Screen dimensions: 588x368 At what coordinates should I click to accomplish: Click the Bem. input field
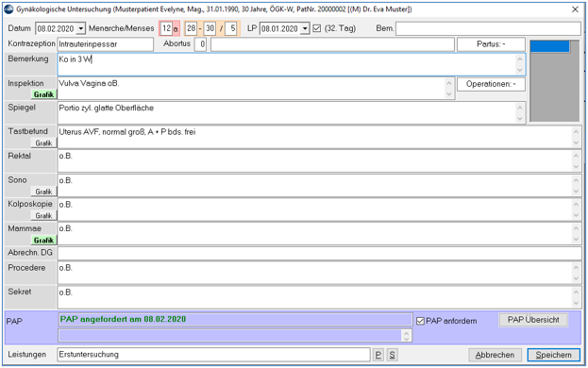click(x=488, y=29)
